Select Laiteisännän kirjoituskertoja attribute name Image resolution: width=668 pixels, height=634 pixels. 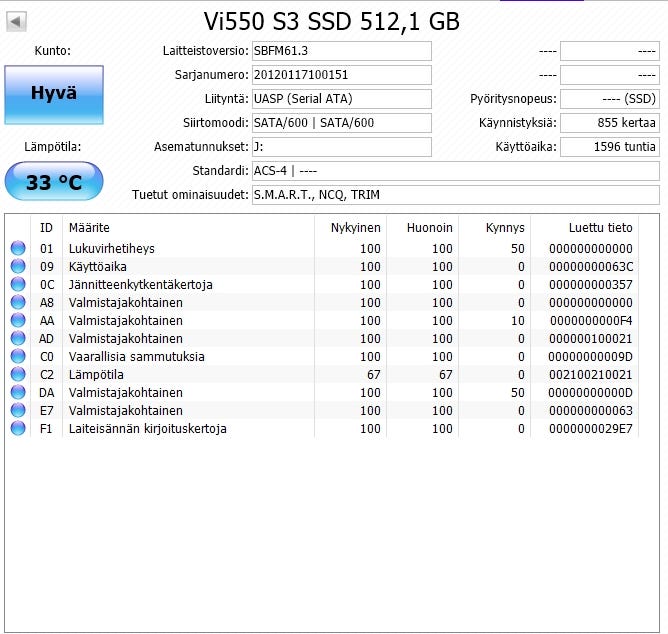(147, 429)
